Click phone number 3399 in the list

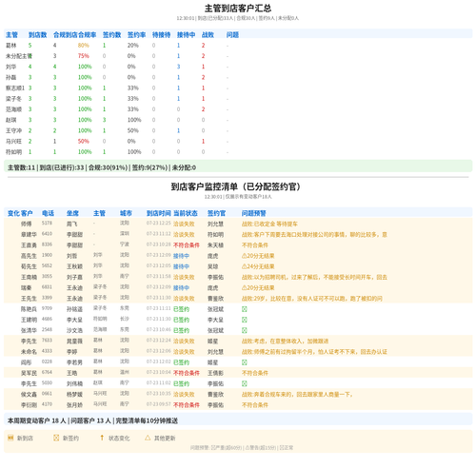click(47, 298)
